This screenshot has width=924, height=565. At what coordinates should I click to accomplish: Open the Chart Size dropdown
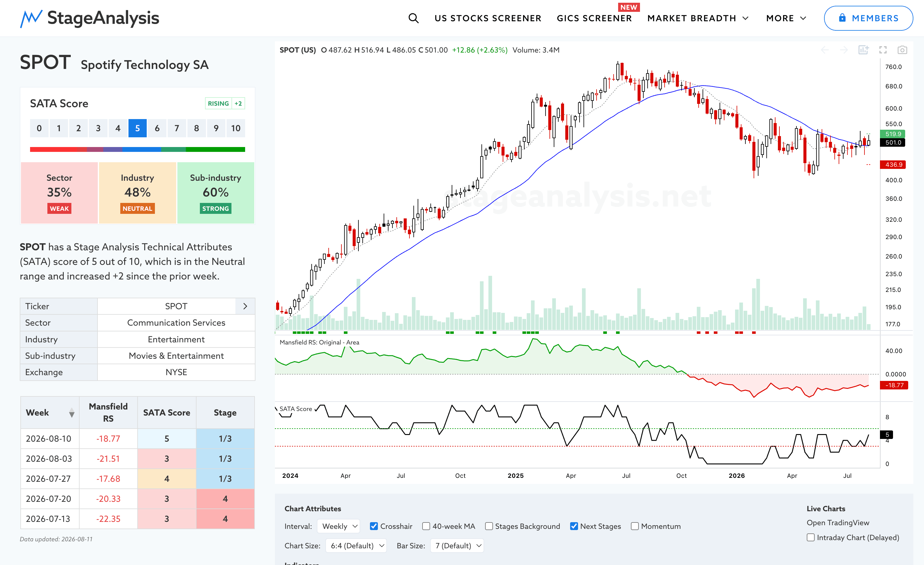356,546
